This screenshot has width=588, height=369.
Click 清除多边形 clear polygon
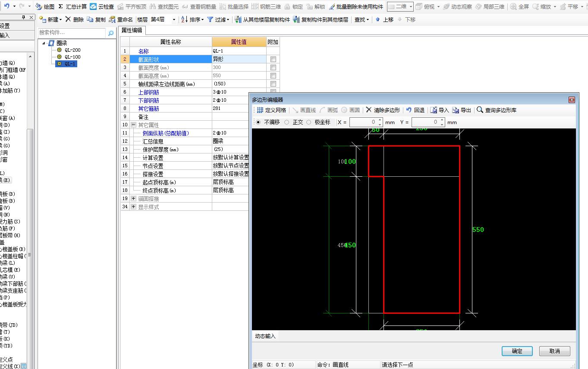tap(383, 110)
